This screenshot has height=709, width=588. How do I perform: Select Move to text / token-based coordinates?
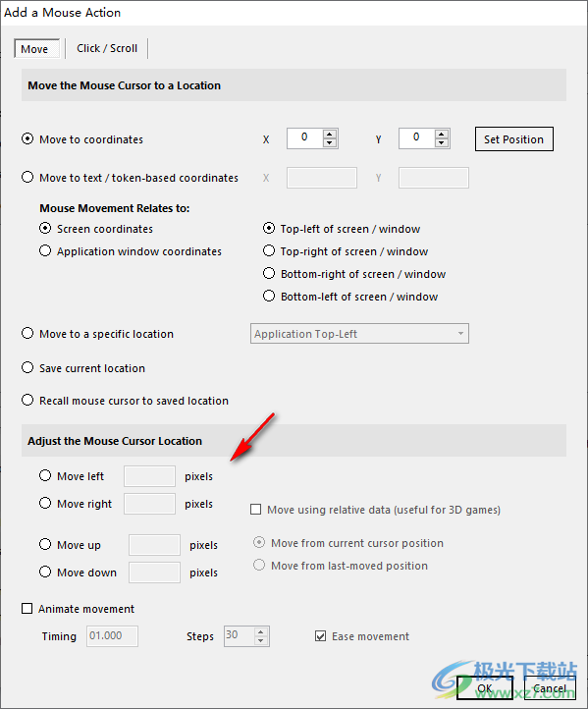click(27, 177)
